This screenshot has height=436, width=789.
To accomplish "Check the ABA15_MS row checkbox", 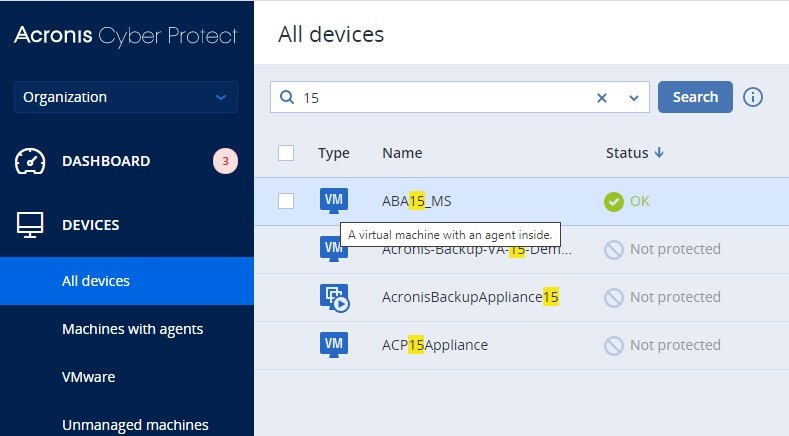I will tap(286, 201).
